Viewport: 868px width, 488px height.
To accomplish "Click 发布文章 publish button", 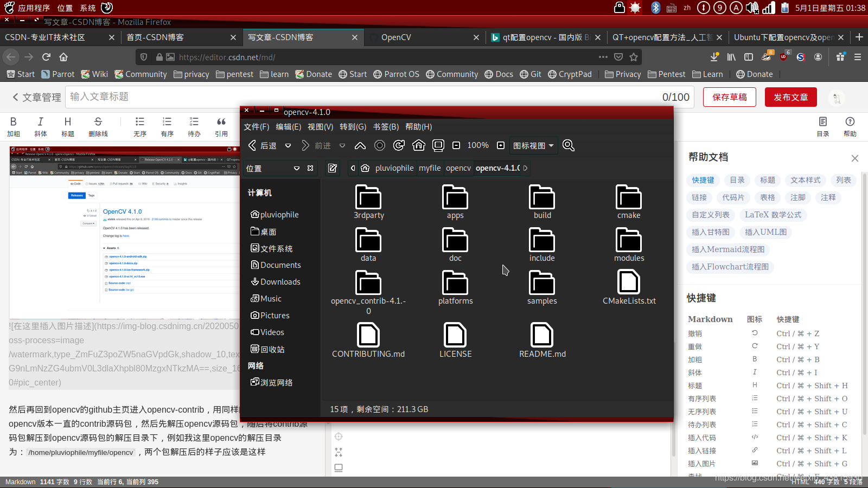I will click(x=791, y=97).
